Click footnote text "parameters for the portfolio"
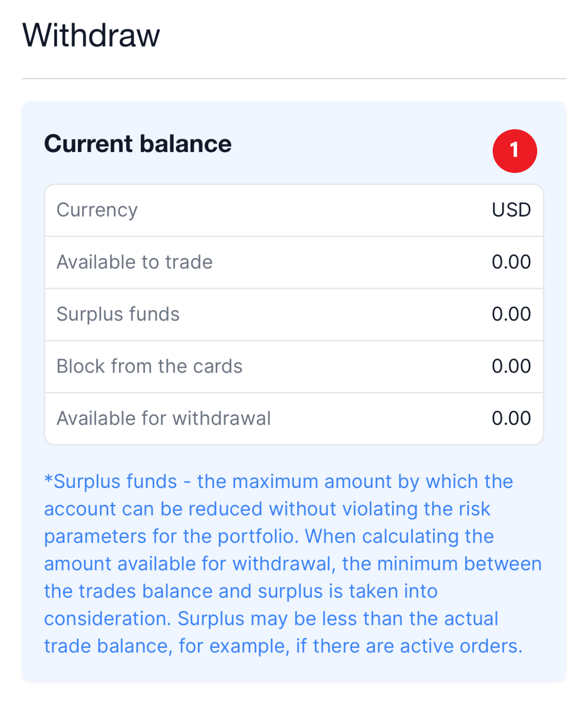 pyautogui.click(x=169, y=537)
